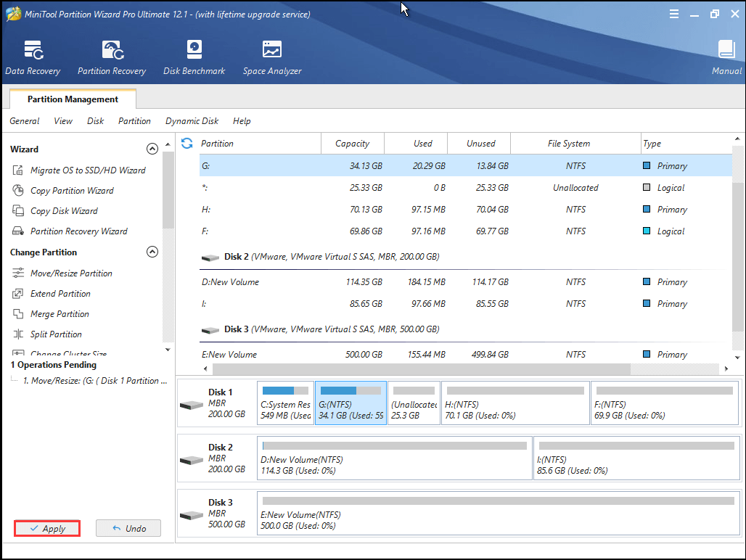The height and width of the screenshot is (560, 746).
Task: Start the Copy Disk Wizard
Action: pos(65,210)
